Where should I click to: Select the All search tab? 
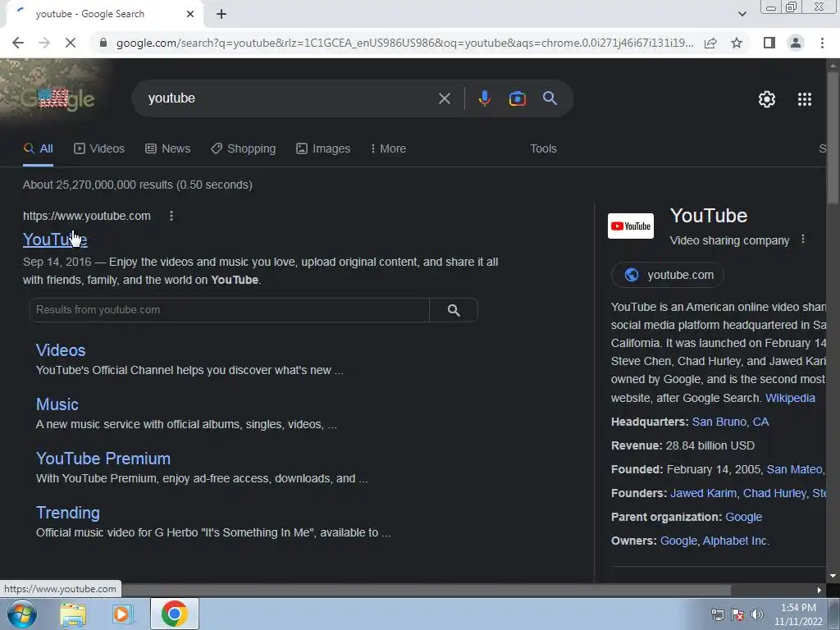(38, 149)
